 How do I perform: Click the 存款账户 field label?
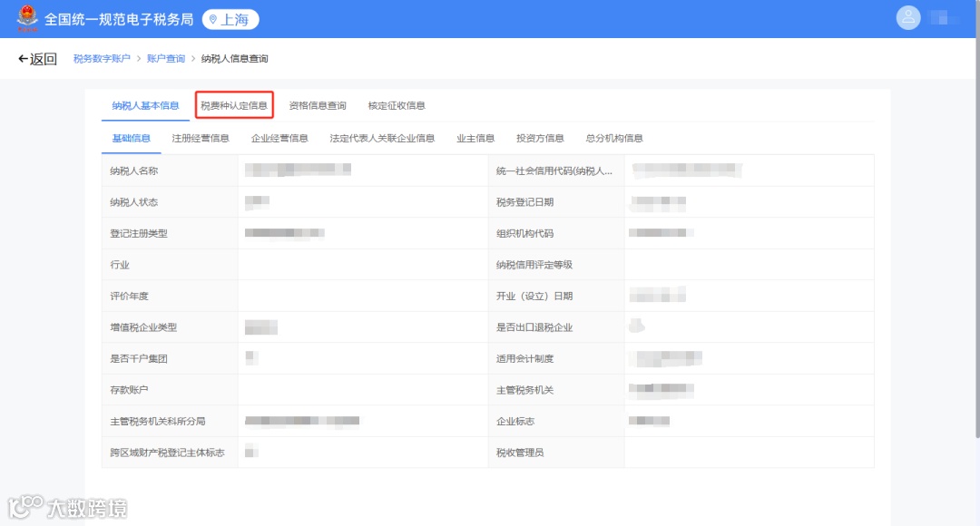click(130, 390)
